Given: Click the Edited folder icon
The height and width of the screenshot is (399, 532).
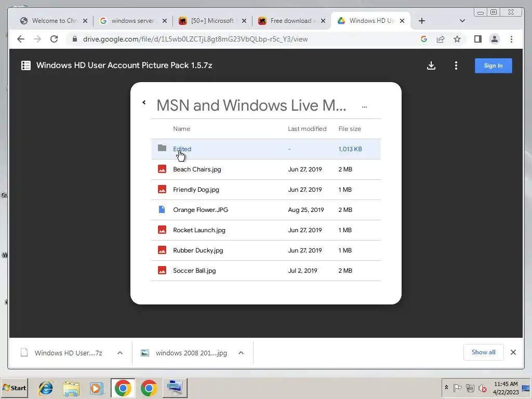Looking at the screenshot, I should pyautogui.click(x=162, y=148).
